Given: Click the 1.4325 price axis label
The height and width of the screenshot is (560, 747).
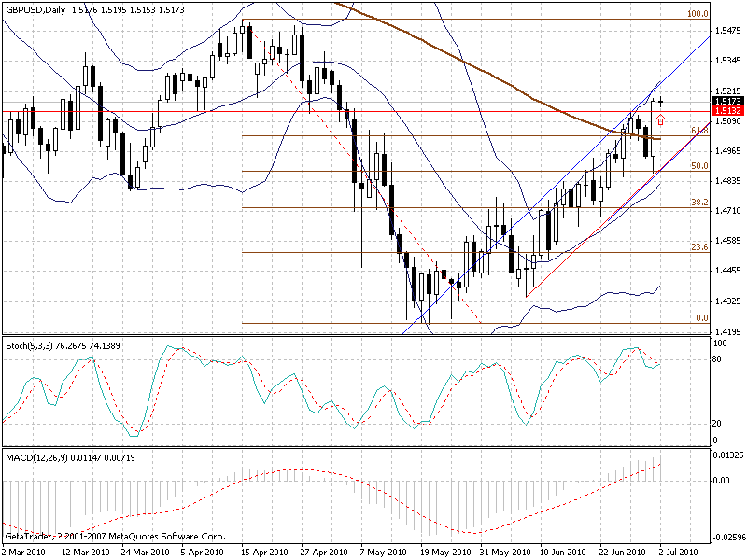Looking at the screenshot, I should [728, 301].
